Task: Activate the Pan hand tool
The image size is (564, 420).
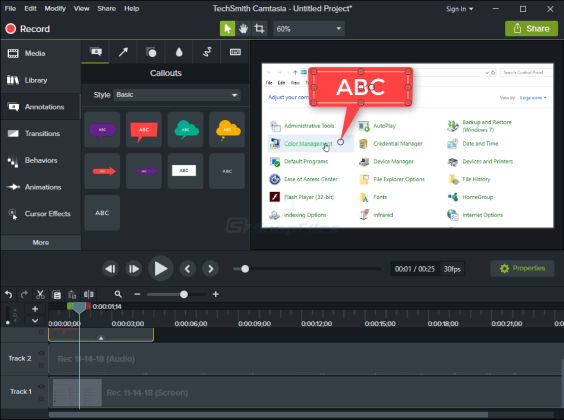Action: pyautogui.click(x=244, y=28)
